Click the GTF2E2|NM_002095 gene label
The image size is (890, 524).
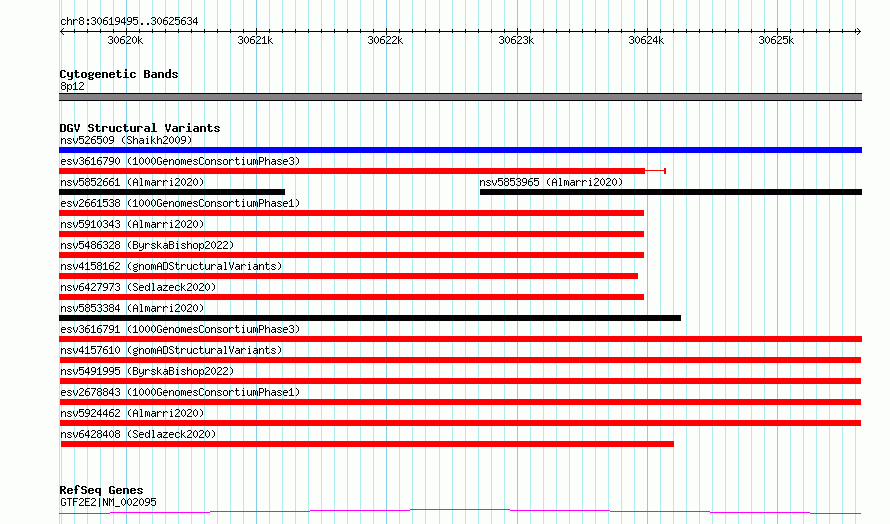(108, 502)
